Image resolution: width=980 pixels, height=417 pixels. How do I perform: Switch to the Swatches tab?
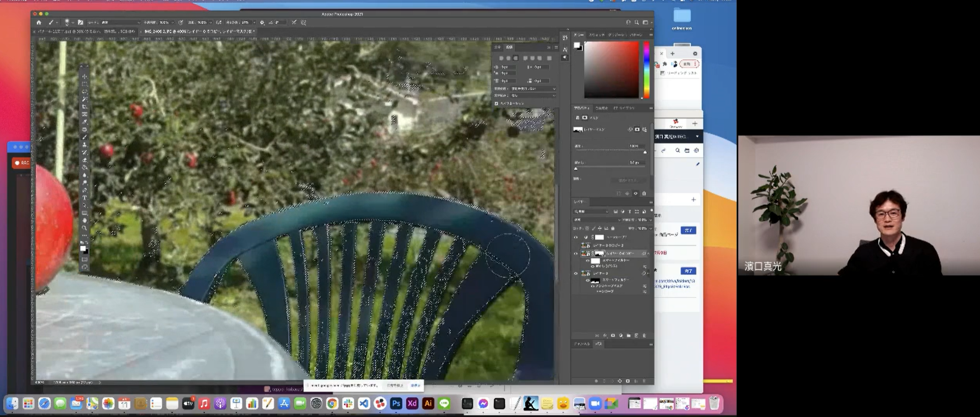(x=596, y=34)
